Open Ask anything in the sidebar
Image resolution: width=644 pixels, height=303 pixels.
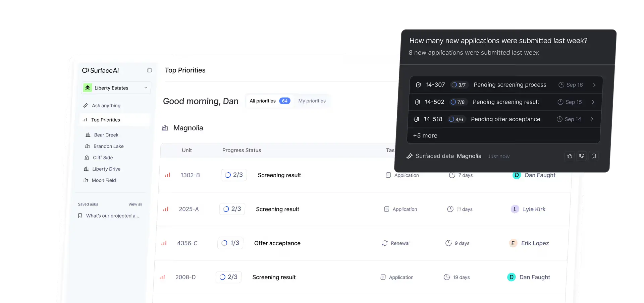[x=106, y=106]
